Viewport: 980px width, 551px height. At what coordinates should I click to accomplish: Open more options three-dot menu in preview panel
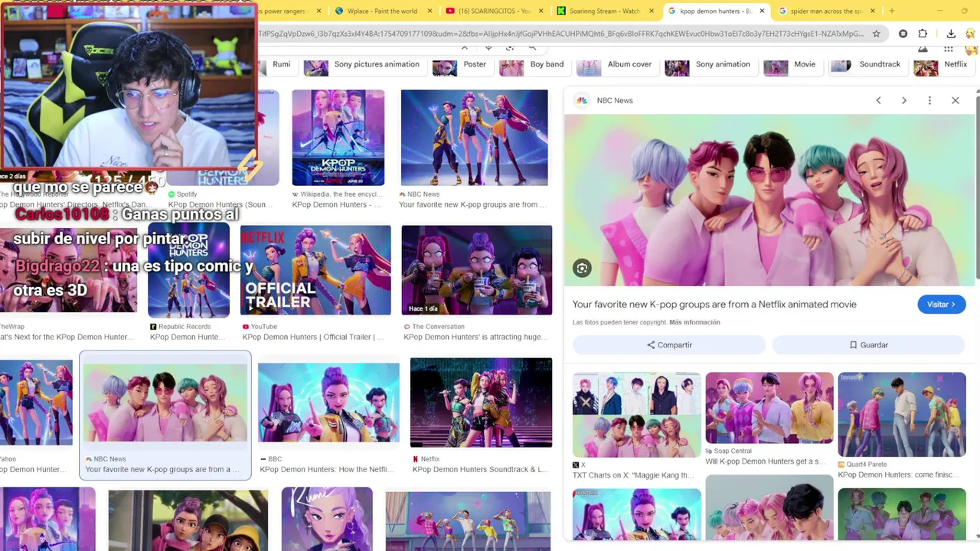(929, 100)
